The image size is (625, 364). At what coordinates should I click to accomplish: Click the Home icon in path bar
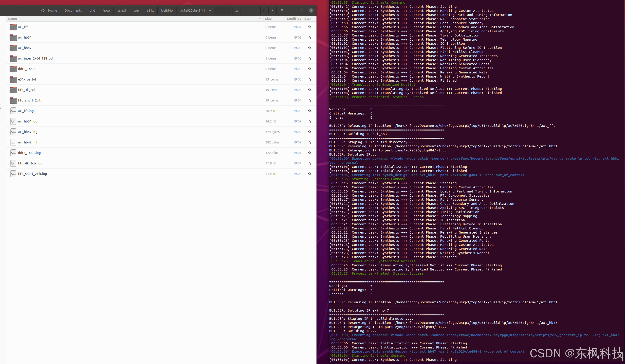43,10
